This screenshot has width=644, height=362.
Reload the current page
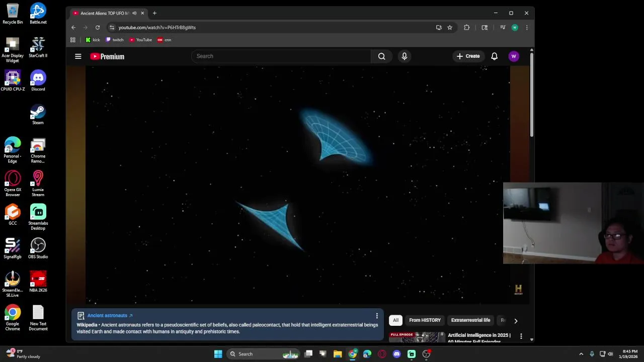(98, 28)
